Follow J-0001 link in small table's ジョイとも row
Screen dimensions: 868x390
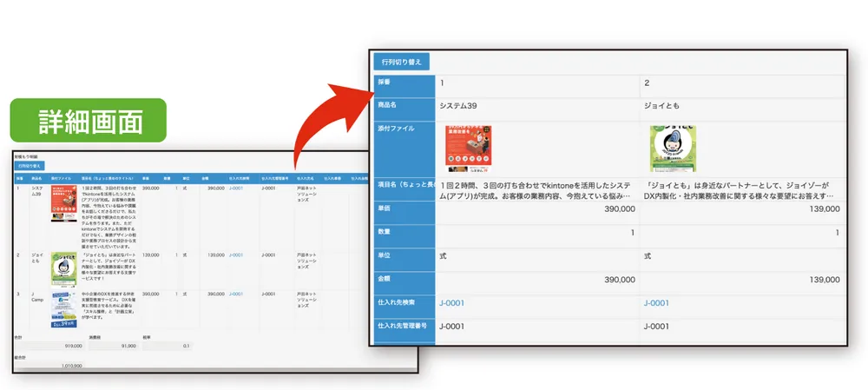pyautogui.click(x=236, y=255)
